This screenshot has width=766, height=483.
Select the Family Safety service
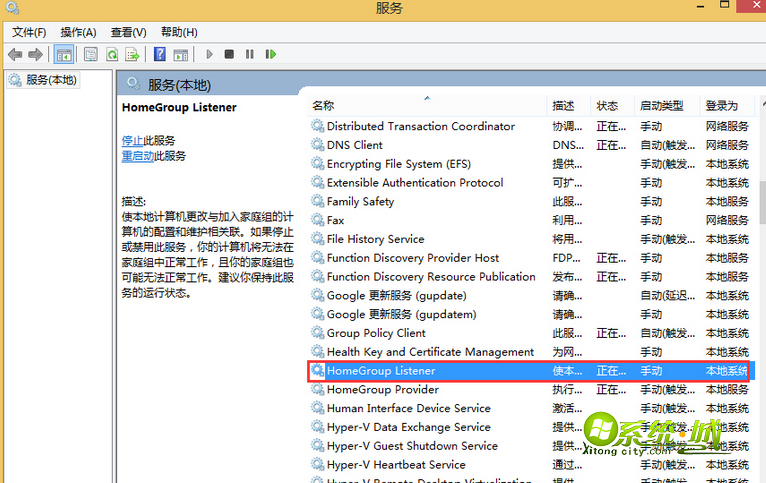pyautogui.click(x=531, y=201)
